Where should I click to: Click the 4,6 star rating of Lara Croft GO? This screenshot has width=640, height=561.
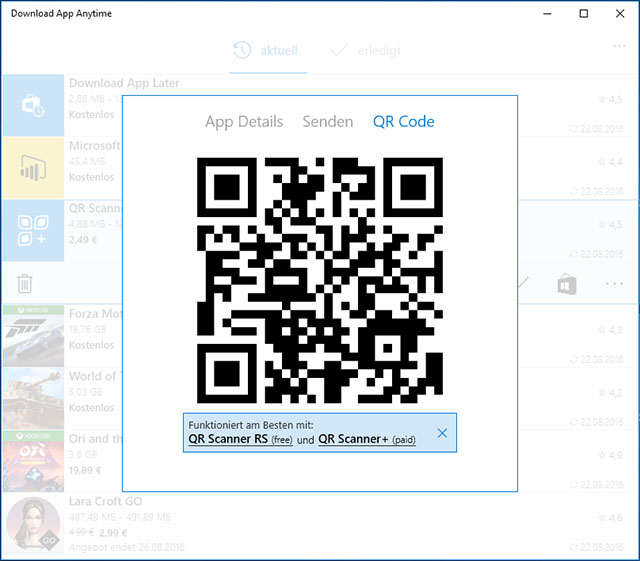pyautogui.click(x=610, y=518)
